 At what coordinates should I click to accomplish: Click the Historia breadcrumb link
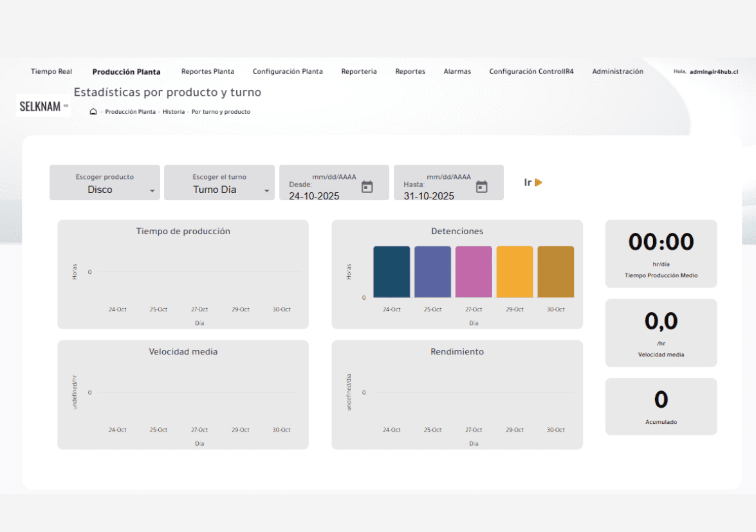click(x=174, y=112)
